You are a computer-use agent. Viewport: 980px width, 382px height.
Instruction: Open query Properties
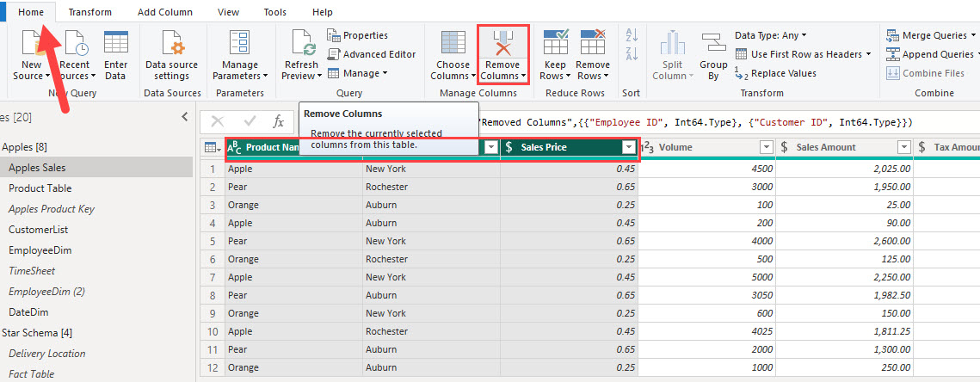click(358, 35)
